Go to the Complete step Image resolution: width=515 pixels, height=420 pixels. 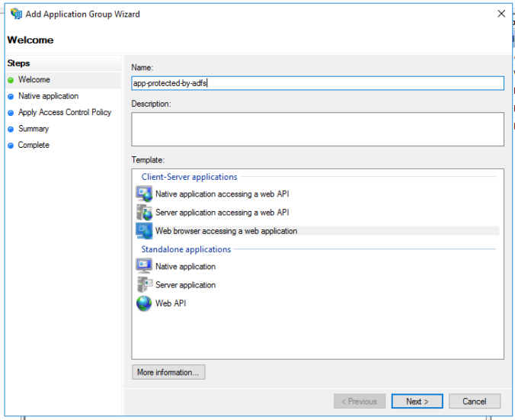click(34, 145)
